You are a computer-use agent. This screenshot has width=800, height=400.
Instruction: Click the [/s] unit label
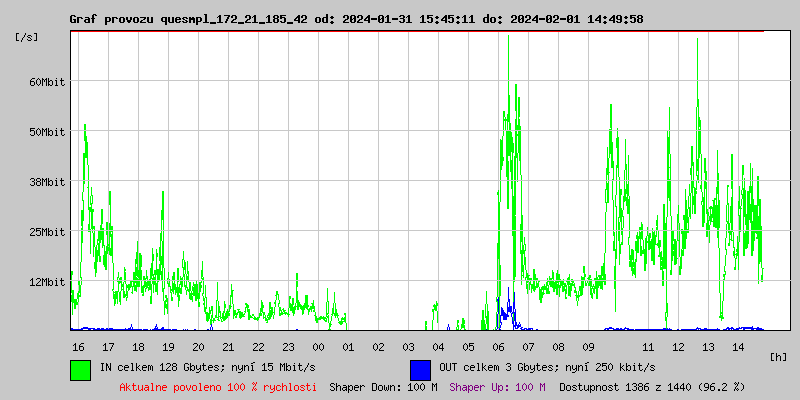[x=27, y=37]
